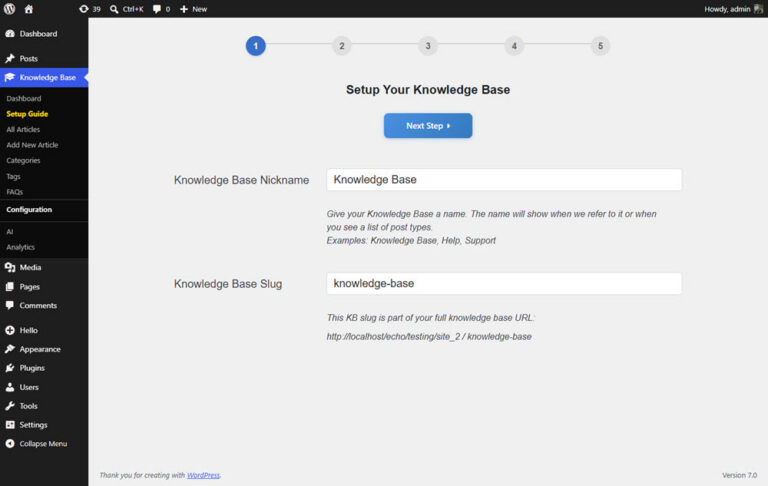Open Pages menu label
Viewport: 768px width, 486px height.
tap(29, 287)
